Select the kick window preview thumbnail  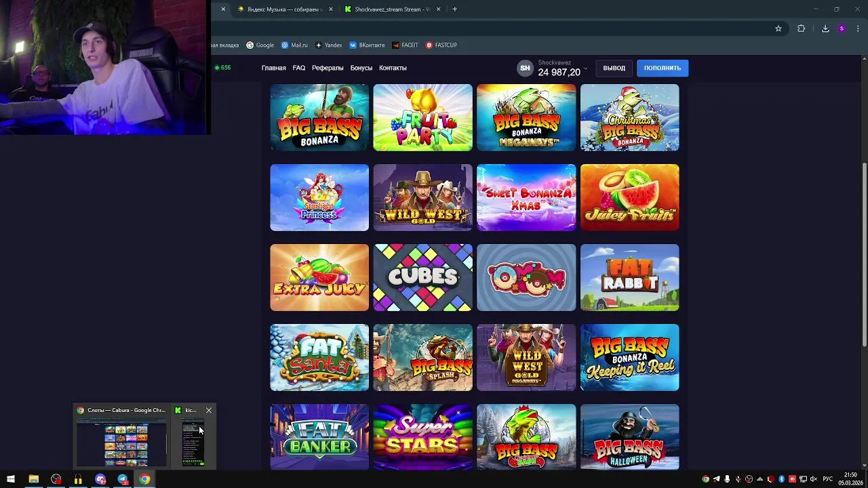[x=193, y=442]
